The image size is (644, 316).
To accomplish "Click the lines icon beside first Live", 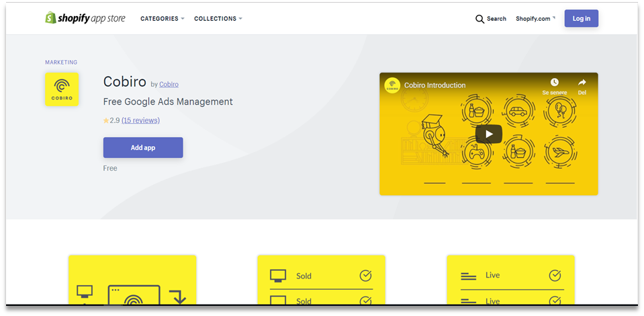I will pos(469,276).
